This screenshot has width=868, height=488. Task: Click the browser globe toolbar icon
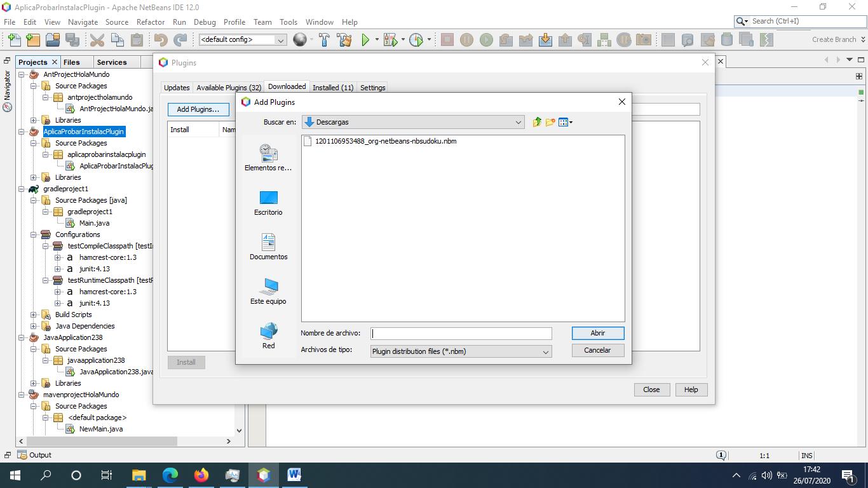[300, 40]
